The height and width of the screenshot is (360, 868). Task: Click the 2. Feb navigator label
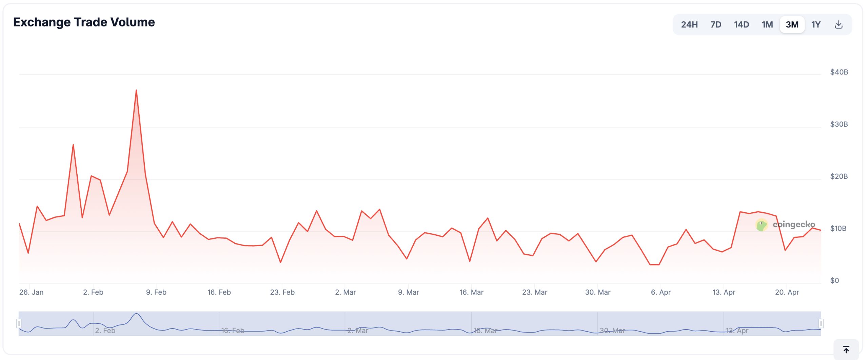pos(105,331)
